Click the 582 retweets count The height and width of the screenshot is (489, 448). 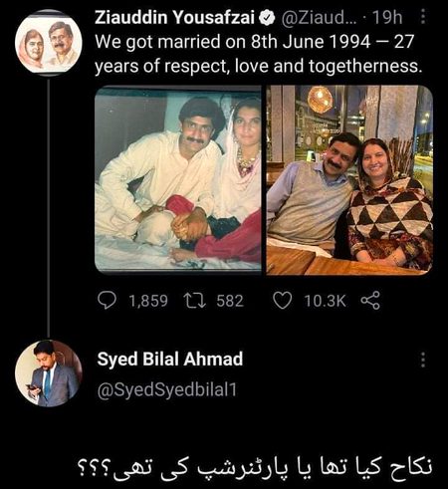click(230, 301)
